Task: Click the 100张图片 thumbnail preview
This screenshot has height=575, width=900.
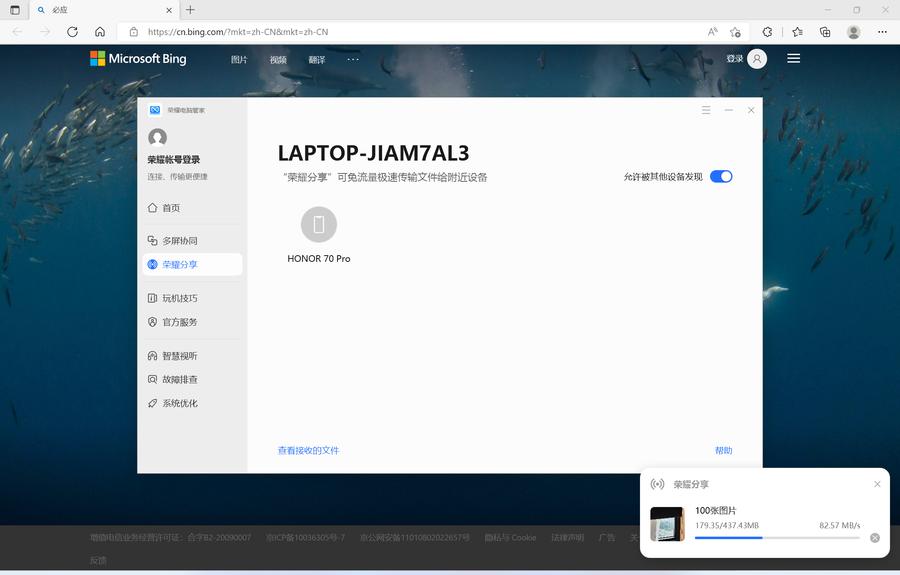Action: tap(668, 524)
